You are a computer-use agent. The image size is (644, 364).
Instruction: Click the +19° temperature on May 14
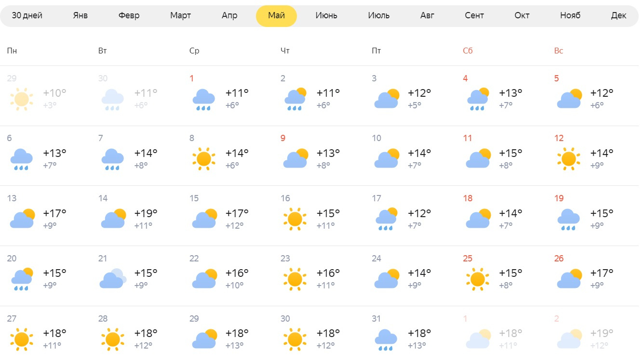click(x=146, y=213)
